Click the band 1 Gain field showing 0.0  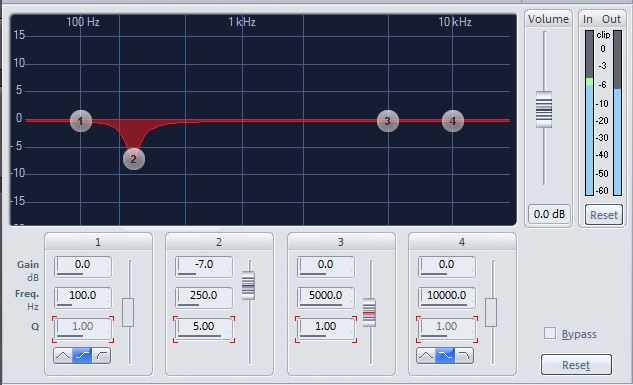(83, 266)
